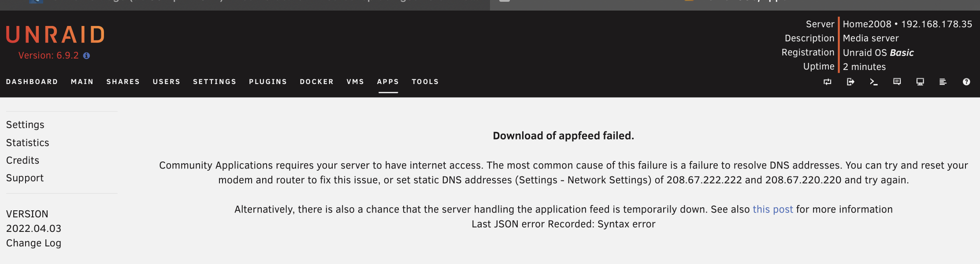Follow the 'this post' link
The image size is (980, 264).
(x=773, y=209)
